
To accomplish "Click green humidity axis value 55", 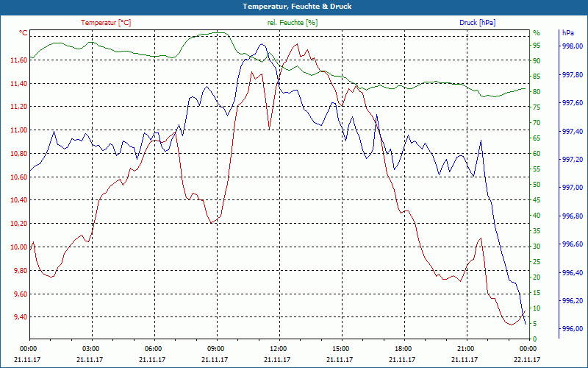I will click(537, 169).
